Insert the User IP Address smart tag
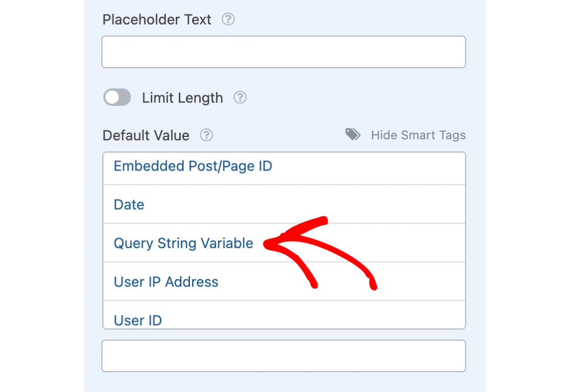 tap(166, 282)
